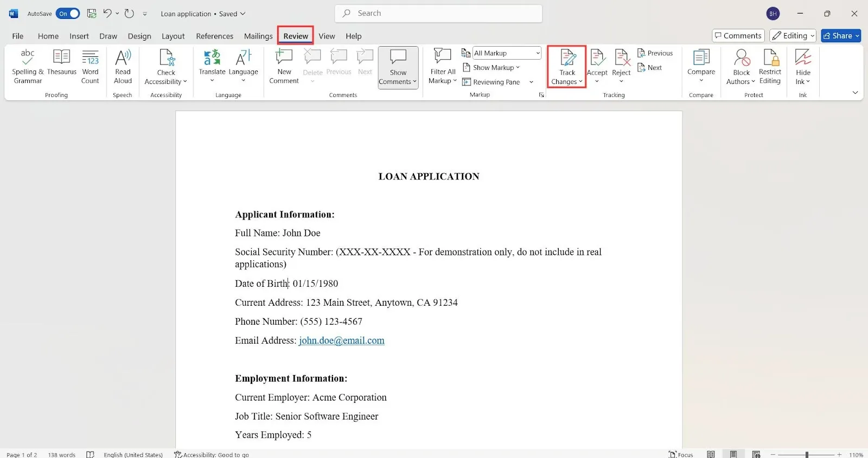This screenshot has height=458, width=868.
Task: Click the Search box
Action: point(438,14)
